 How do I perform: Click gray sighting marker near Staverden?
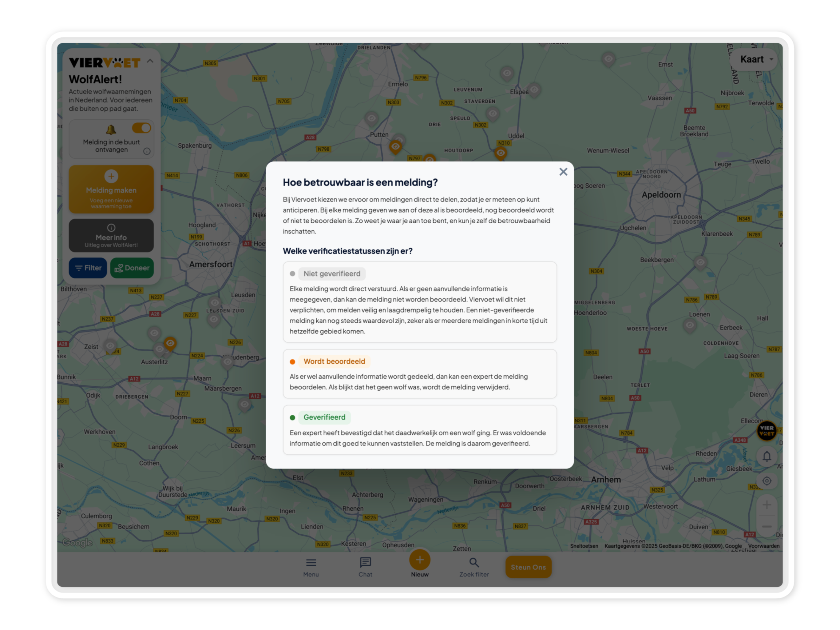tap(493, 114)
